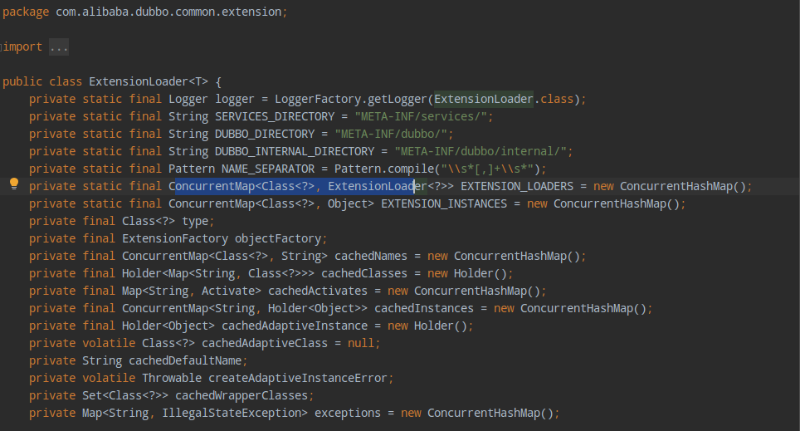Click the "META-INF/dubbo/internal/" string literal
Viewport: 800px width, 431px height.
click(x=481, y=151)
